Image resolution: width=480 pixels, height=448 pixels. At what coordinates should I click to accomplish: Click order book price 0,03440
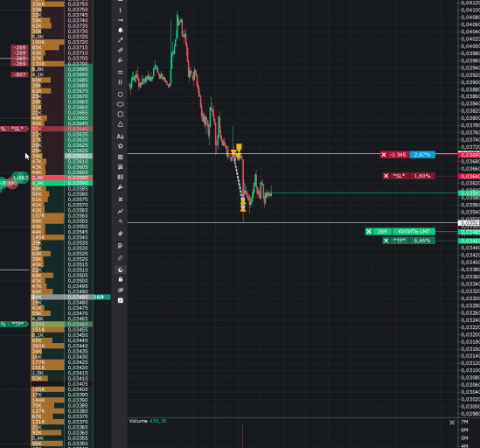[78, 346]
